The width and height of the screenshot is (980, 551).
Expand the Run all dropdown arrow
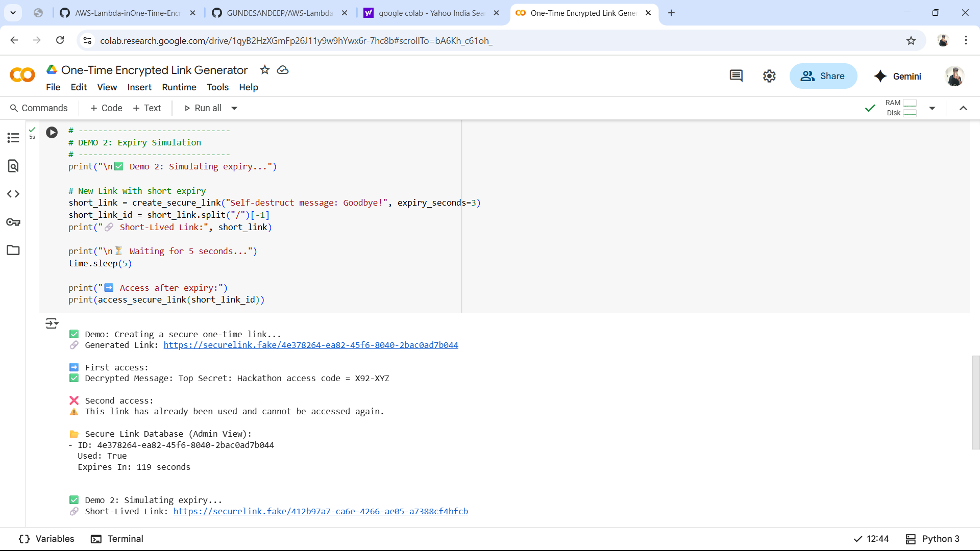pyautogui.click(x=234, y=108)
